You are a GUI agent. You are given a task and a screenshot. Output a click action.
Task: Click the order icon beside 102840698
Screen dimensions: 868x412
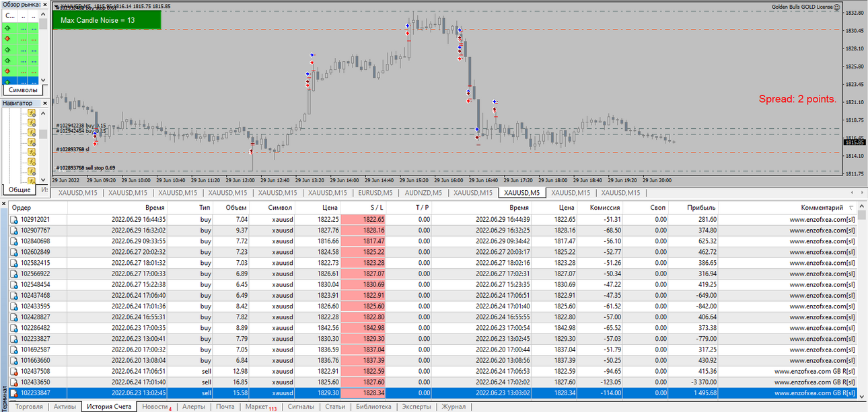(x=14, y=241)
